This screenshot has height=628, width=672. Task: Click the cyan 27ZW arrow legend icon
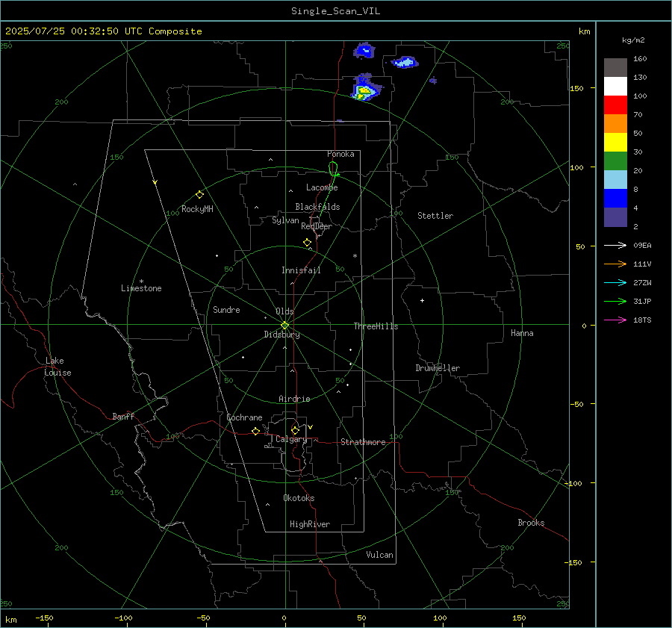[x=615, y=283]
